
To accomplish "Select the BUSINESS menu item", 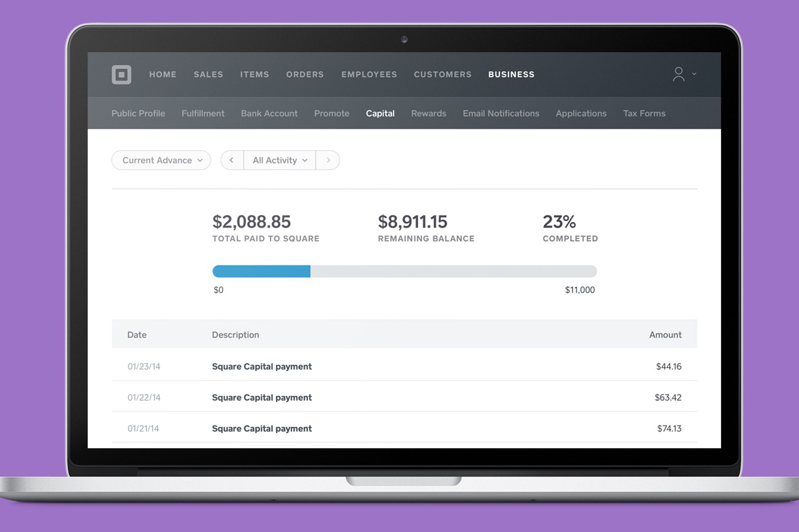I will pos(511,74).
